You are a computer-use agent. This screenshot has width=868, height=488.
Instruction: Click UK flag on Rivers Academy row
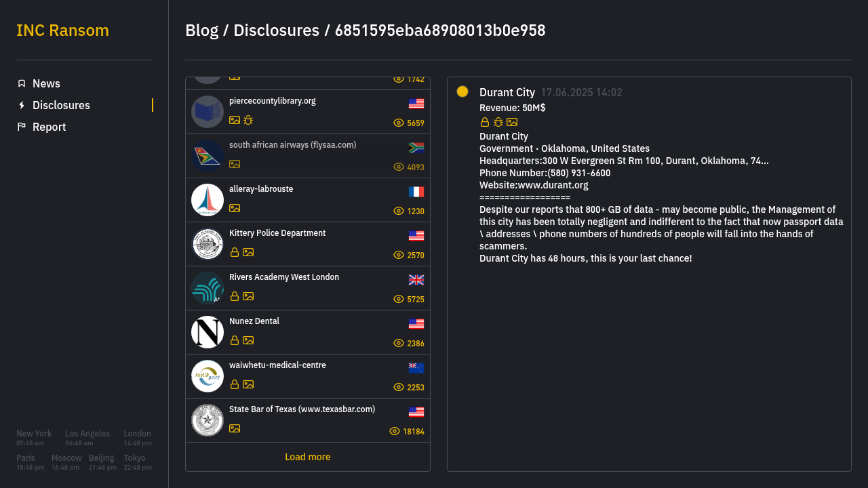point(416,280)
